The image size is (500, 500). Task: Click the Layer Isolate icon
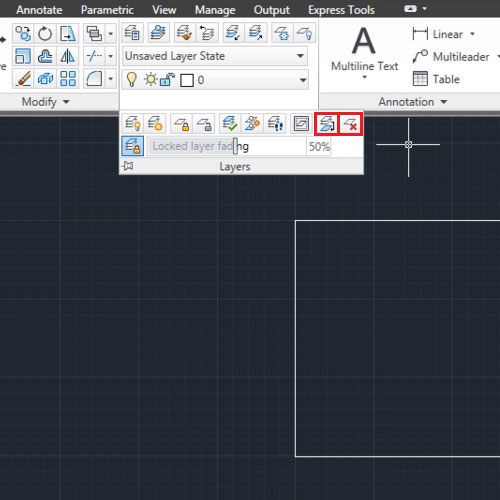point(233,33)
